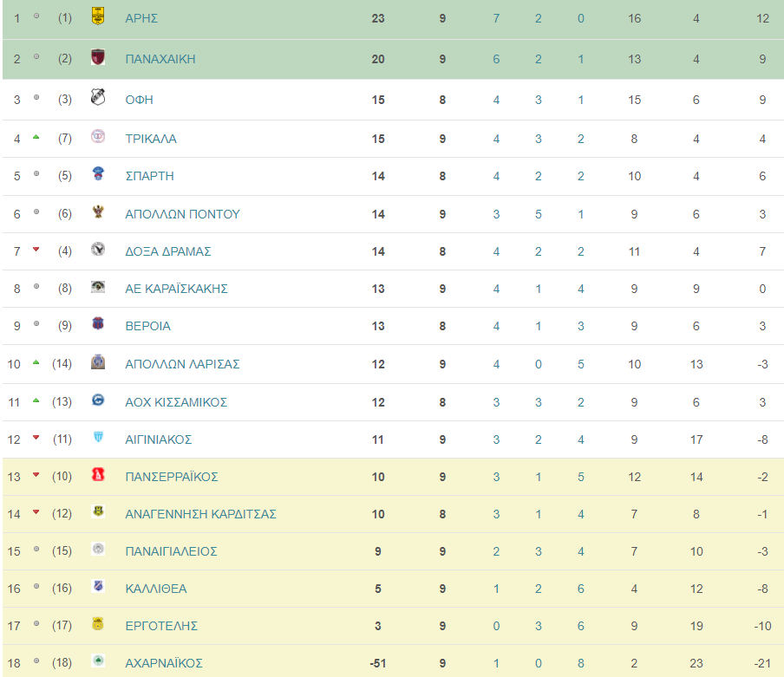The image size is (784, 677).
Task: Click the ΑΠΟΛΛΩΝ ΠΟΝΤΟΥ eagle crest
Action: [x=98, y=212]
